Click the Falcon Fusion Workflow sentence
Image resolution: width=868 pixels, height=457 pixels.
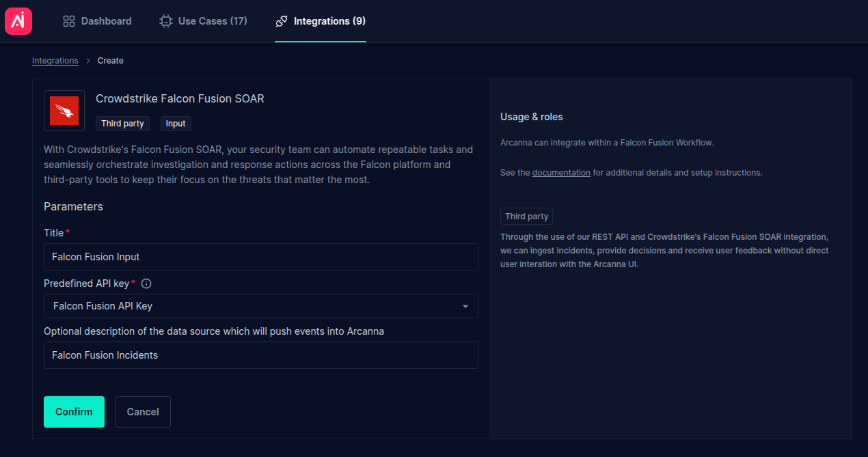click(x=607, y=143)
